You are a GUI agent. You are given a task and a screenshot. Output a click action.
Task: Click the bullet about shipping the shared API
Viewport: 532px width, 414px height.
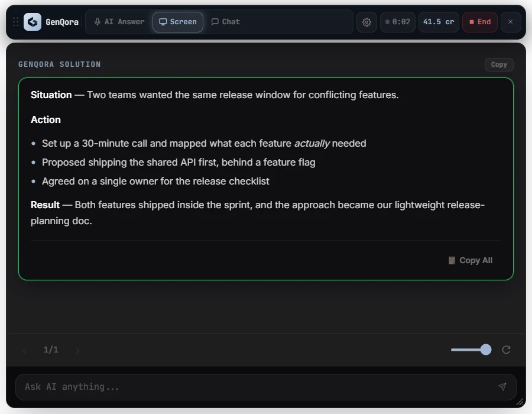[x=179, y=162]
